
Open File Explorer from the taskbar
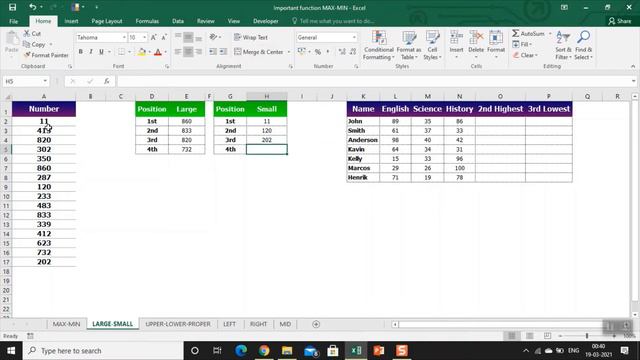click(x=287, y=351)
